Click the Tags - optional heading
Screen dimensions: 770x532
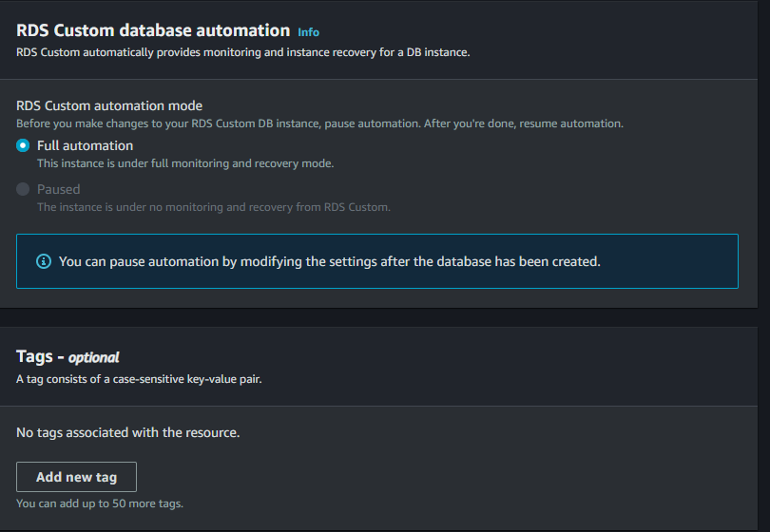(67, 357)
